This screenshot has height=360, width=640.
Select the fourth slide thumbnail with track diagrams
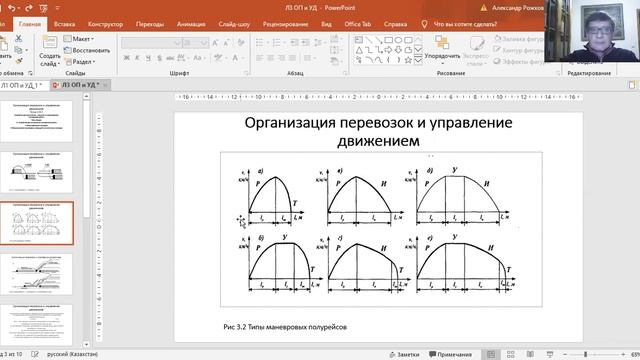(36, 274)
